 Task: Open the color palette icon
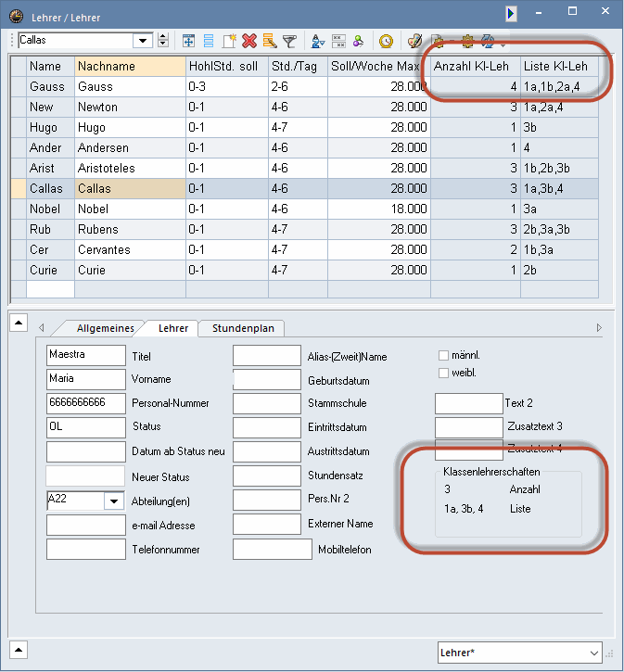(414, 41)
